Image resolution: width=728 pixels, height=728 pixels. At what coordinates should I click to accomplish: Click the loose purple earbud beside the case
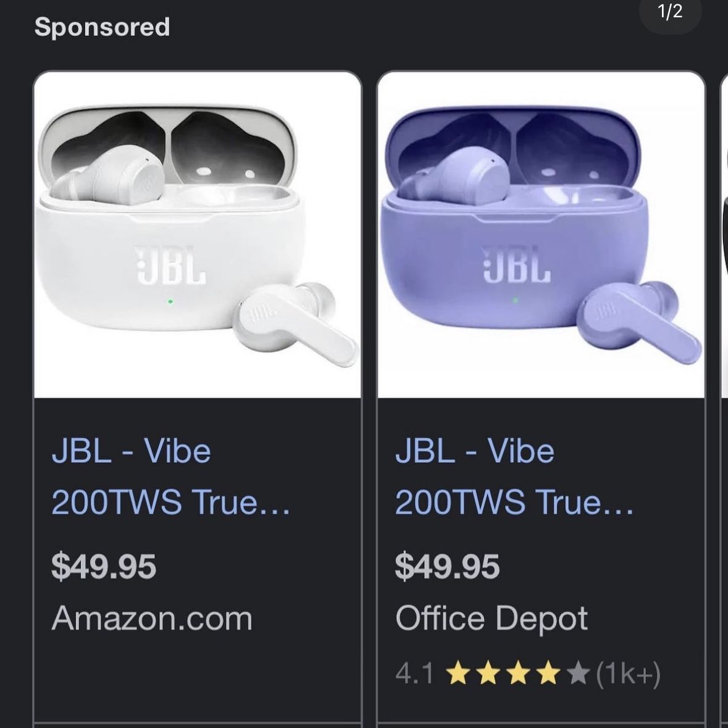639,323
